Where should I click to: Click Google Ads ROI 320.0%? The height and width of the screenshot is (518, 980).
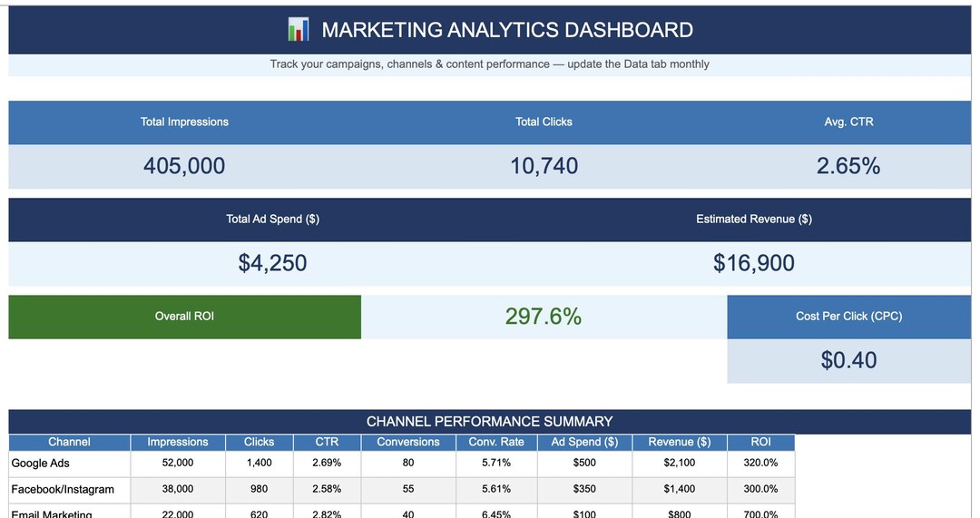(760, 463)
